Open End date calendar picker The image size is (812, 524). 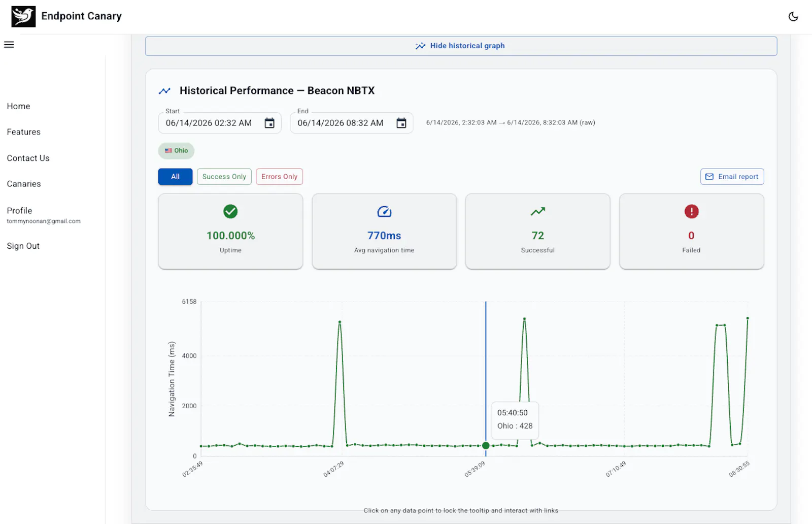pyautogui.click(x=401, y=123)
